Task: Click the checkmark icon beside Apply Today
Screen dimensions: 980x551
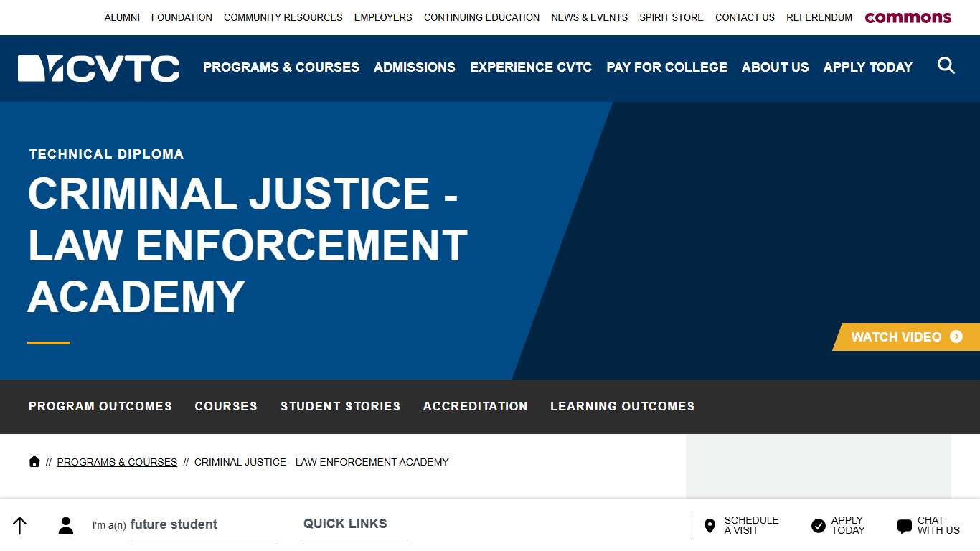Action: [x=819, y=525]
